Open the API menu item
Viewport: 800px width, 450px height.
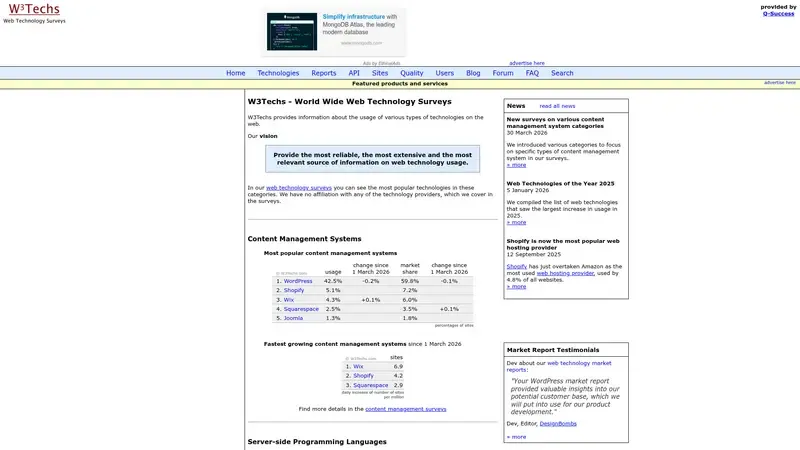(354, 73)
